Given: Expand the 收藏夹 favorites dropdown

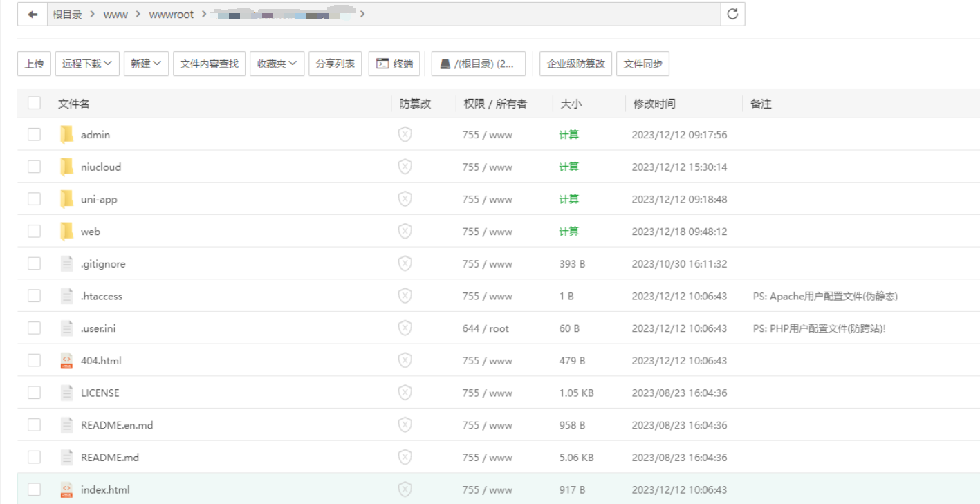Looking at the screenshot, I should tap(277, 64).
